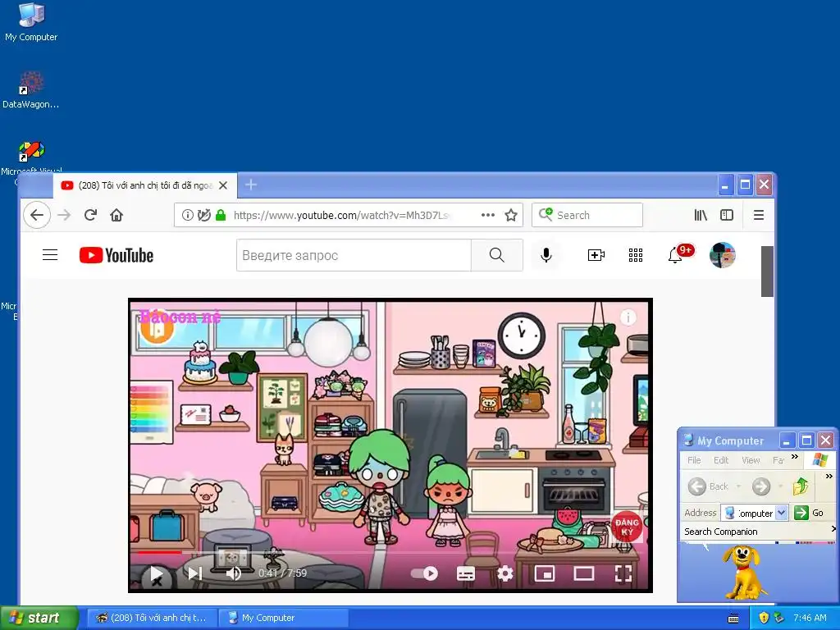The width and height of the screenshot is (840, 630).
Task: Expand toolbar overflow chevron in My Computer
Action: click(x=829, y=477)
